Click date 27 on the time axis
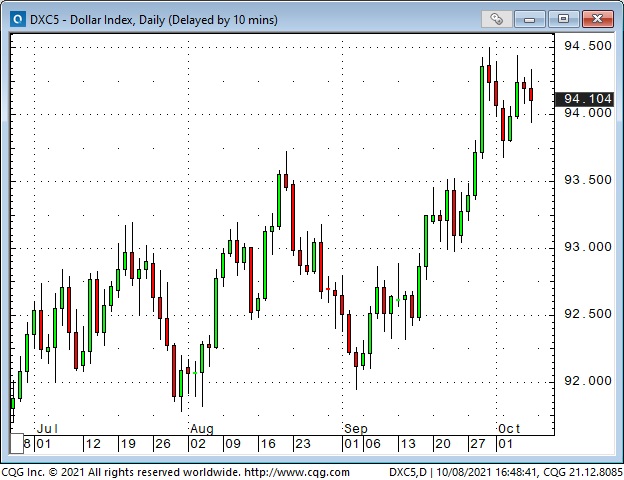This screenshot has width=624, height=480. (x=478, y=443)
